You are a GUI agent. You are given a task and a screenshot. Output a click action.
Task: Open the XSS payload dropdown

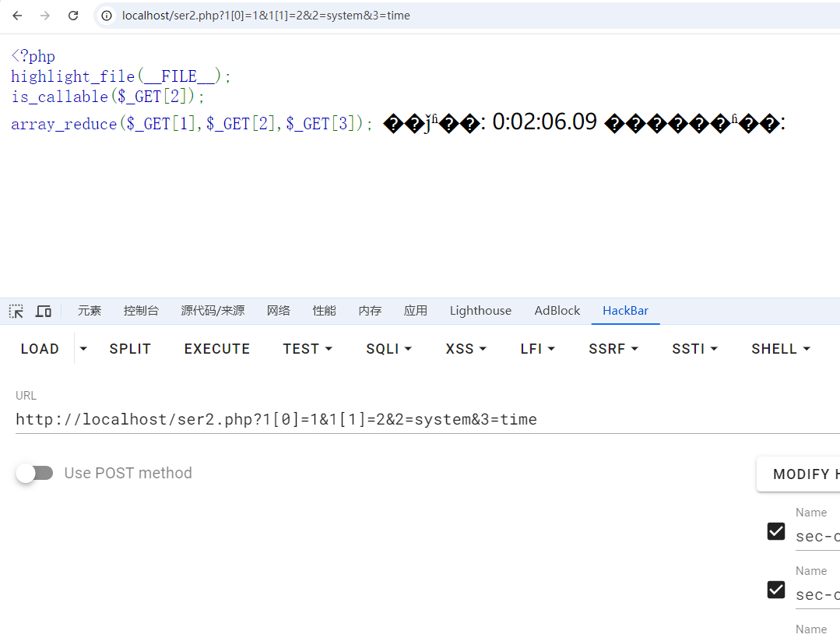[x=466, y=349]
